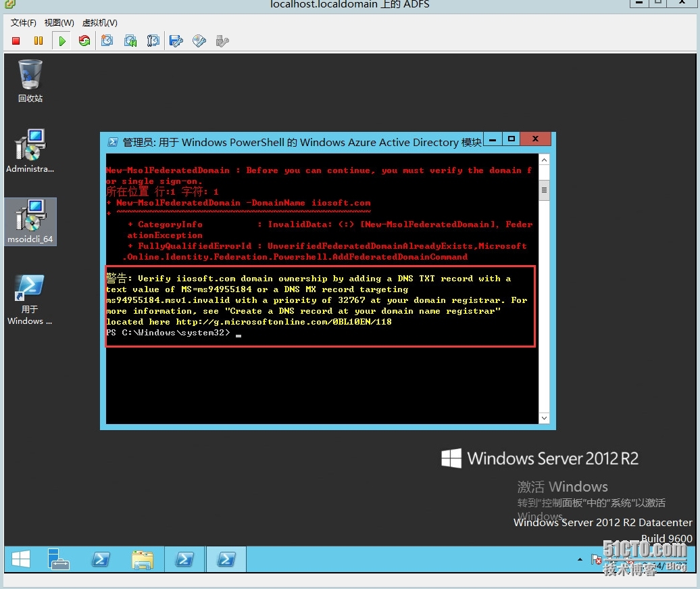This screenshot has width=700, height=589.
Task: Click the PowerShell window title bar
Action: (x=295, y=142)
